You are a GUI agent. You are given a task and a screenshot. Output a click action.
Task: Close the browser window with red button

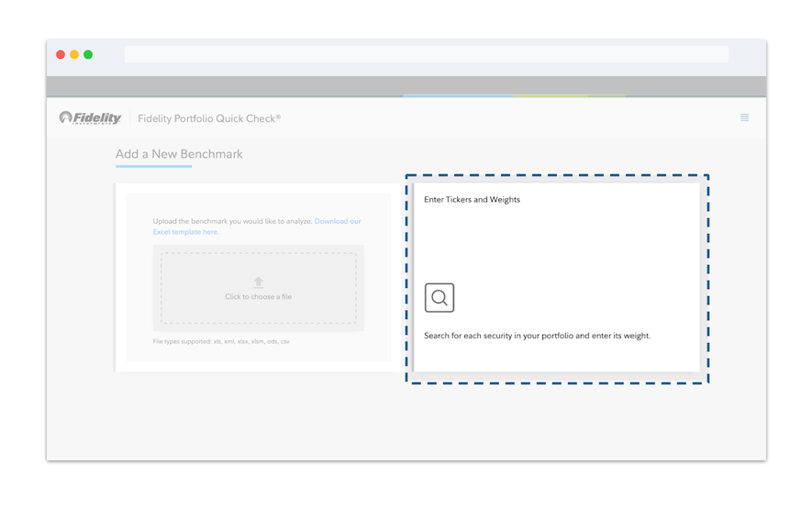(61, 55)
